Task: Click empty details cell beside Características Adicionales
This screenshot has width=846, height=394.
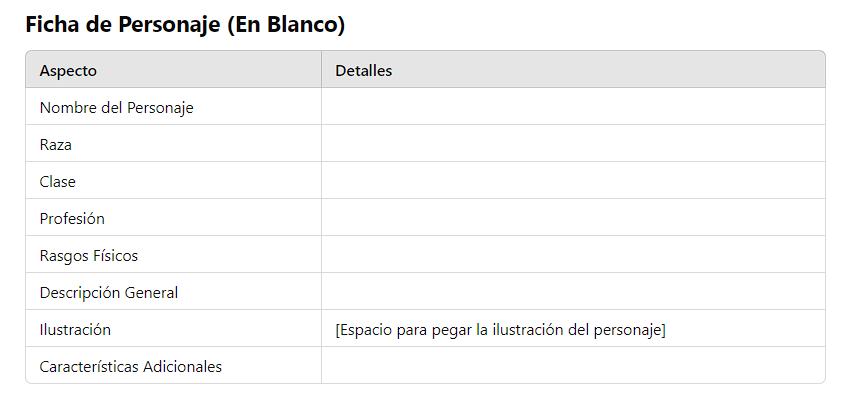Action: (x=574, y=365)
